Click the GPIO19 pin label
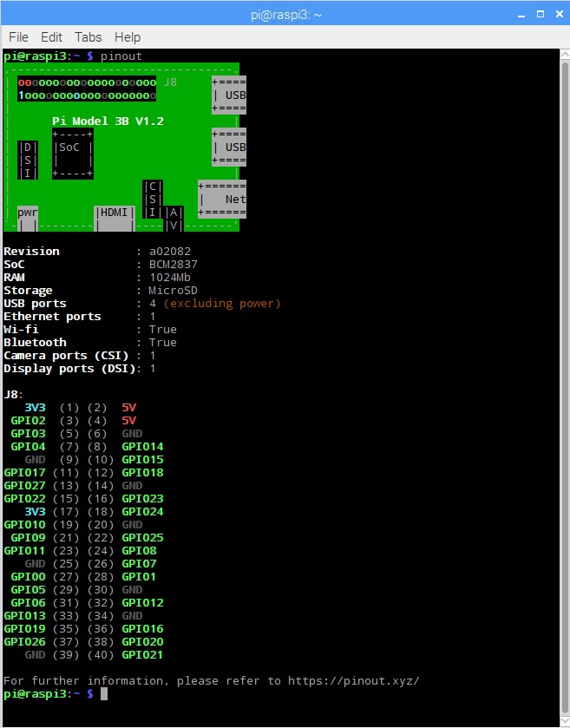The width and height of the screenshot is (570, 728). coord(24,628)
